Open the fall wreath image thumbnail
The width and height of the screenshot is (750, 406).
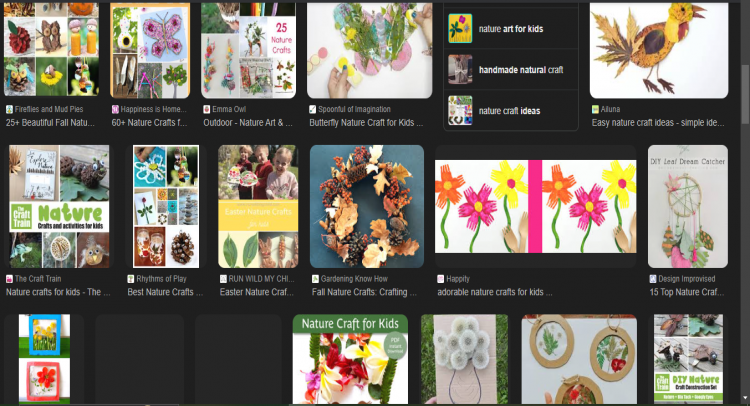point(367,206)
